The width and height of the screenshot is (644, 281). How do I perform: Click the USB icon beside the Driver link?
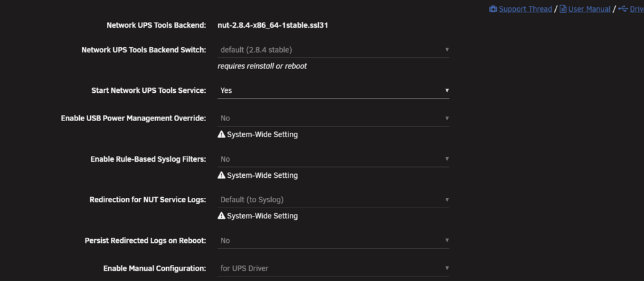click(623, 8)
